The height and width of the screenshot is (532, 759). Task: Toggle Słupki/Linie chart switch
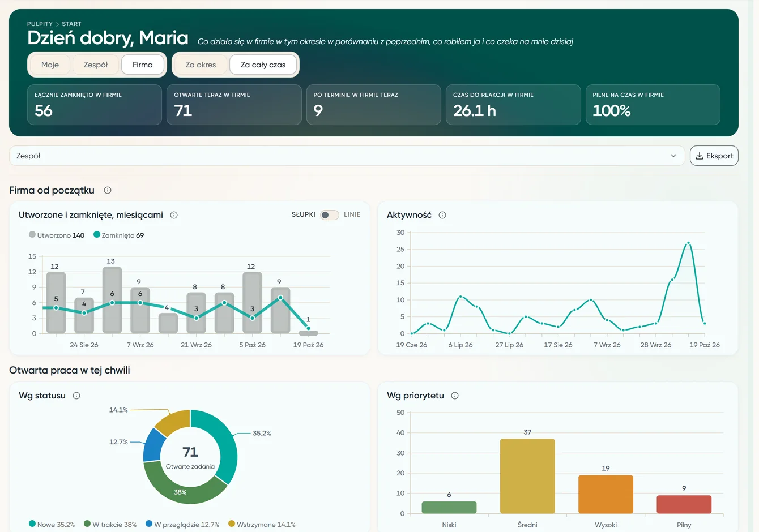(330, 215)
